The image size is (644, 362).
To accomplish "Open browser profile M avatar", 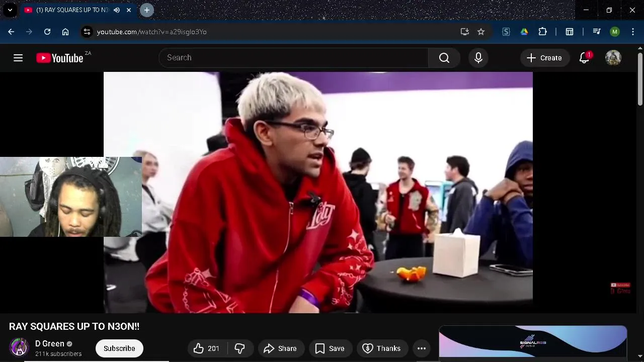I will 615,32.
